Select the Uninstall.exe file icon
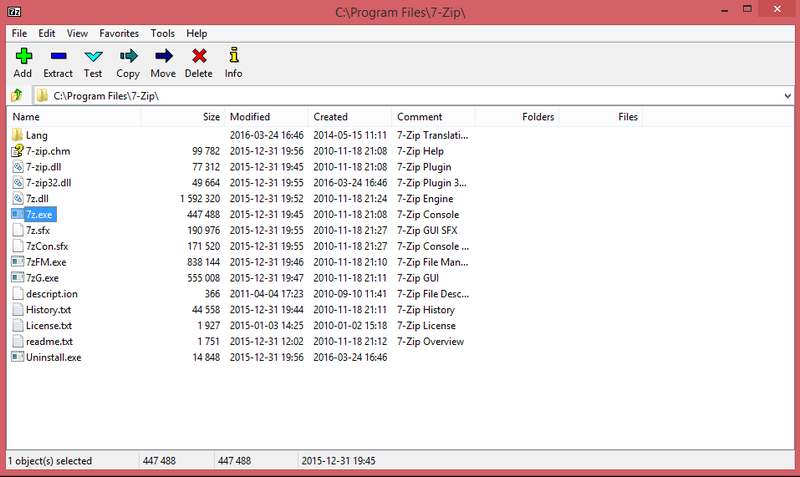This screenshot has height=477, width=800. (x=17, y=357)
